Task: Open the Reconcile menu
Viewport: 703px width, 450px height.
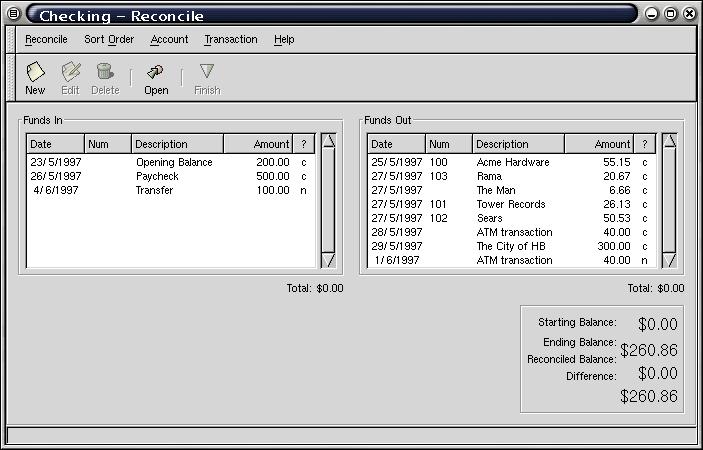Action: (x=46, y=39)
